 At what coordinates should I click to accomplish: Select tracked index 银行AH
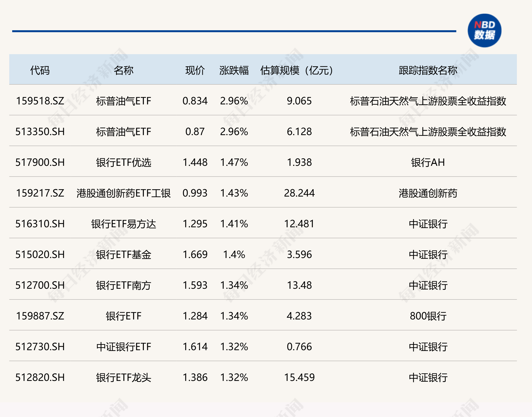click(x=428, y=162)
